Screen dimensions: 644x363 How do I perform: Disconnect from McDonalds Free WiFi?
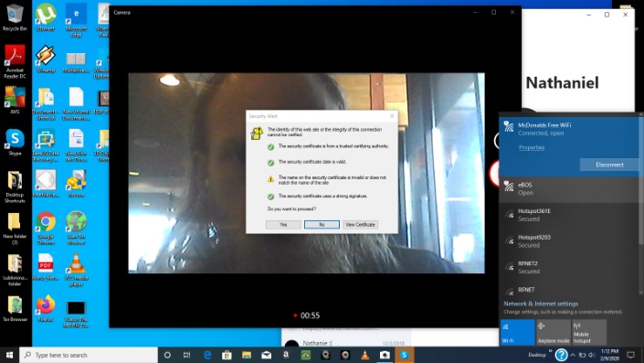(609, 165)
